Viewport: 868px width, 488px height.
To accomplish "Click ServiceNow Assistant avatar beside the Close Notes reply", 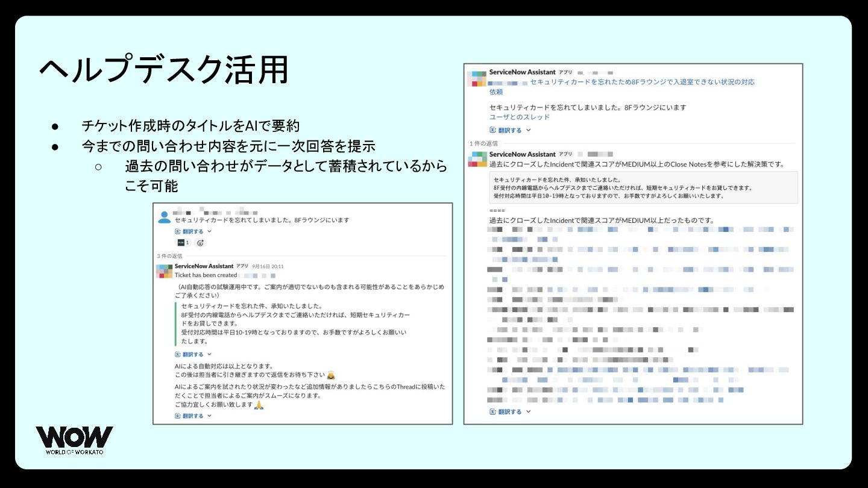I will tap(479, 159).
